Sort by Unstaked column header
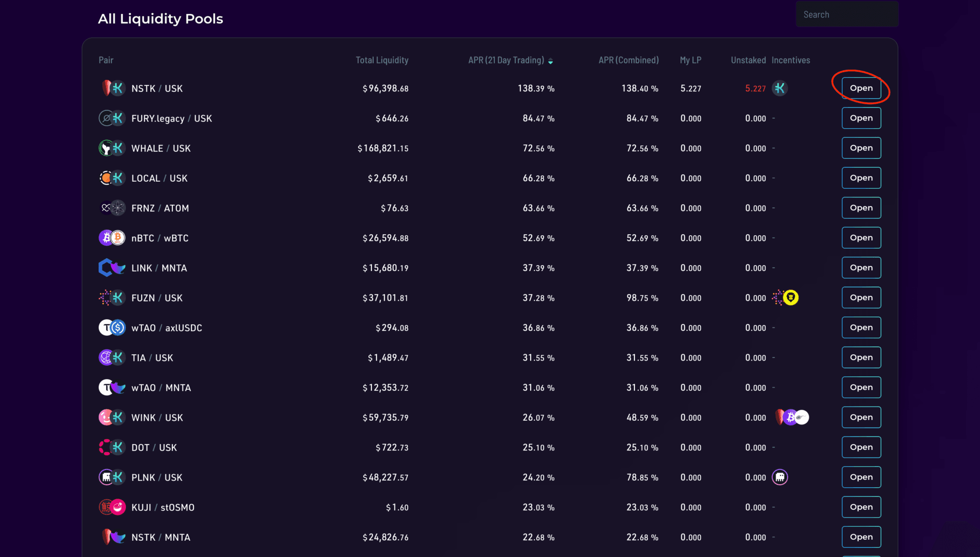Image resolution: width=980 pixels, height=557 pixels. tap(748, 60)
